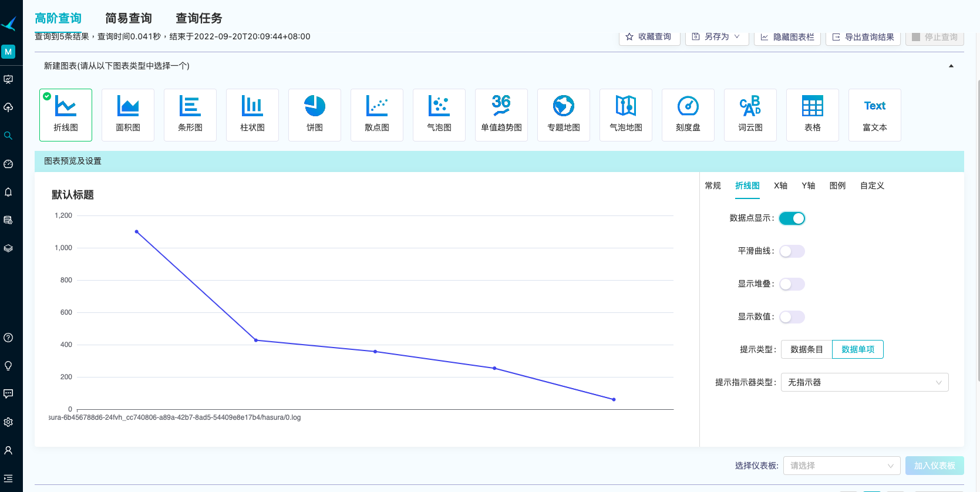980x492 pixels.
Task: Click the x-axis label ending hasura/0.log
Action: pyautogui.click(x=175, y=417)
